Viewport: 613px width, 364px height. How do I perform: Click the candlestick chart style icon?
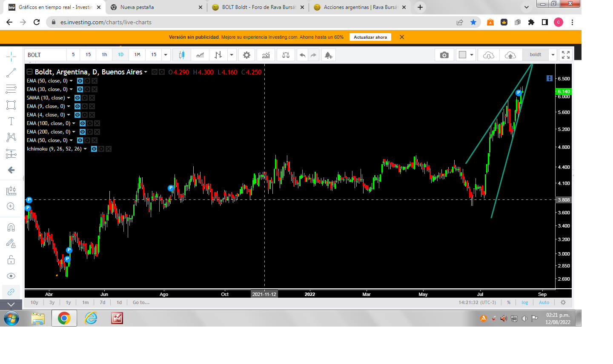click(x=182, y=55)
